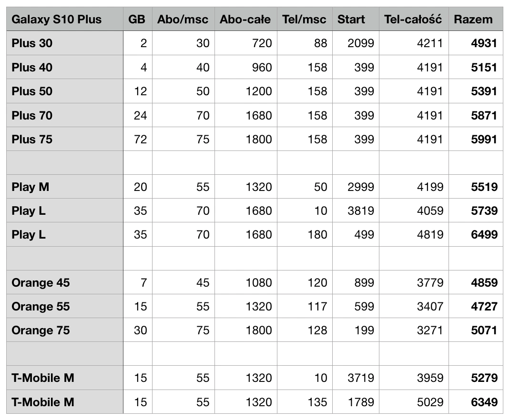Select the Galaxy S10 Plus header cell
The height and width of the screenshot is (420, 510).
[65, 19]
